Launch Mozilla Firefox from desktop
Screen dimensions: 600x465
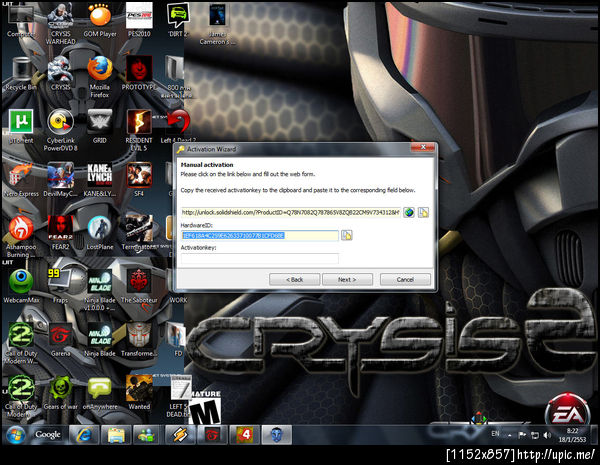[x=100, y=77]
